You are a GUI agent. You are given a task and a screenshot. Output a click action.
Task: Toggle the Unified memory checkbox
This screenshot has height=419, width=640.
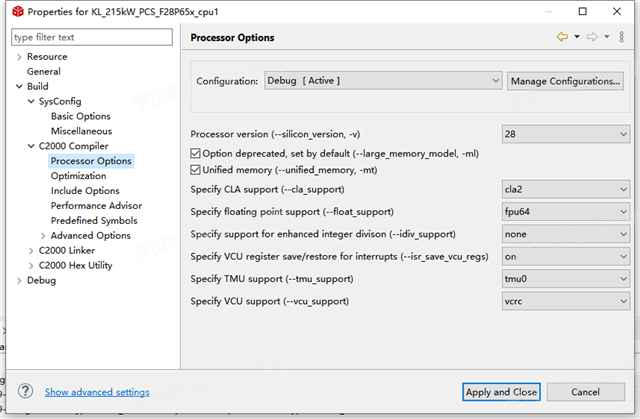point(195,170)
